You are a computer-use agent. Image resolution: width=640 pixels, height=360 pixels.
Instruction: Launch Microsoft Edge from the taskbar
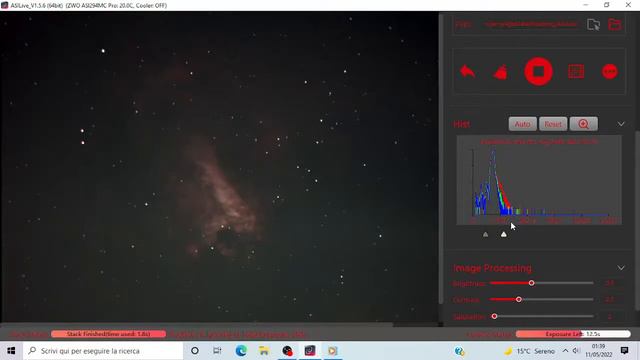pos(241,351)
